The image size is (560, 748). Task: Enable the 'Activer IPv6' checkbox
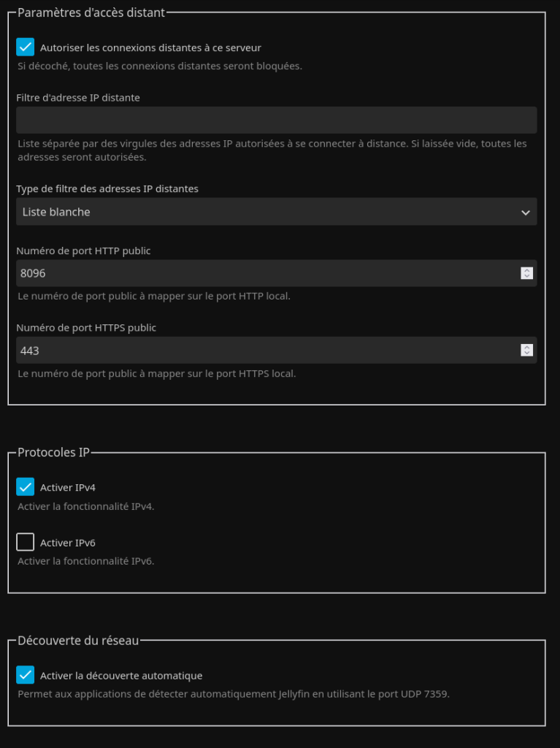click(26, 543)
